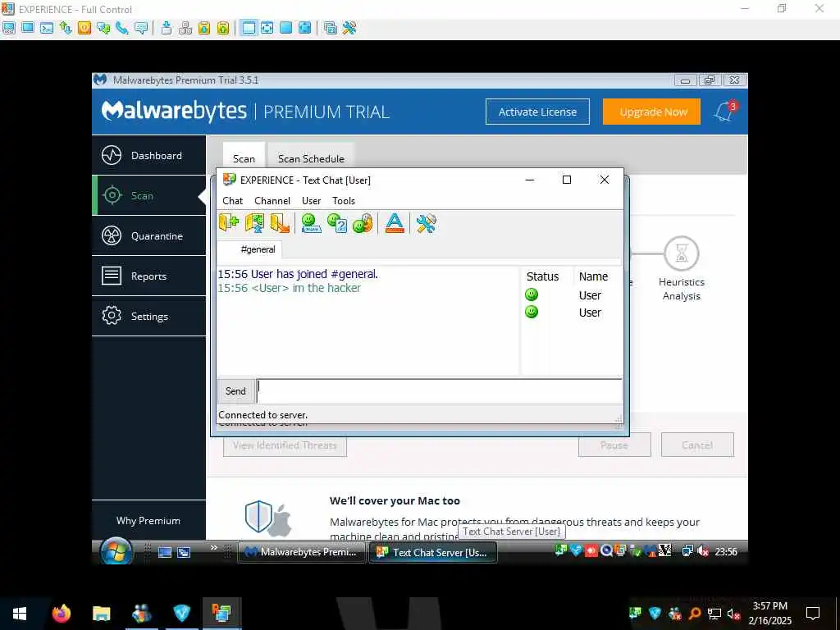Screen dimensions: 840x630
Task: Click the duplicate windows icon in top remote toolbar
Action: [x=331, y=28]
